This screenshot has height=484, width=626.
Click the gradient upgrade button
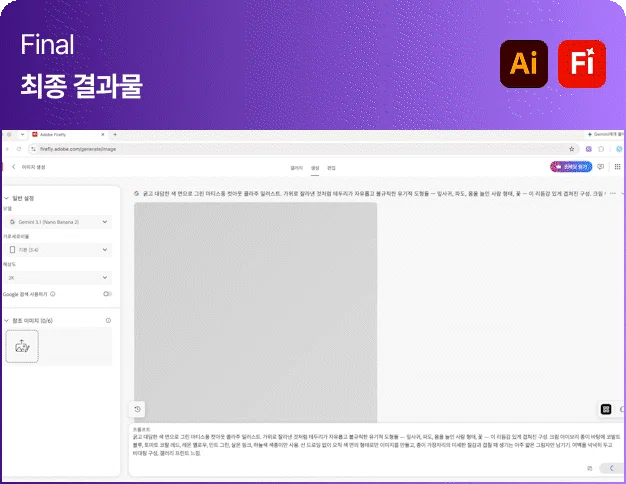pyautogui.click(x=571, y=167)
